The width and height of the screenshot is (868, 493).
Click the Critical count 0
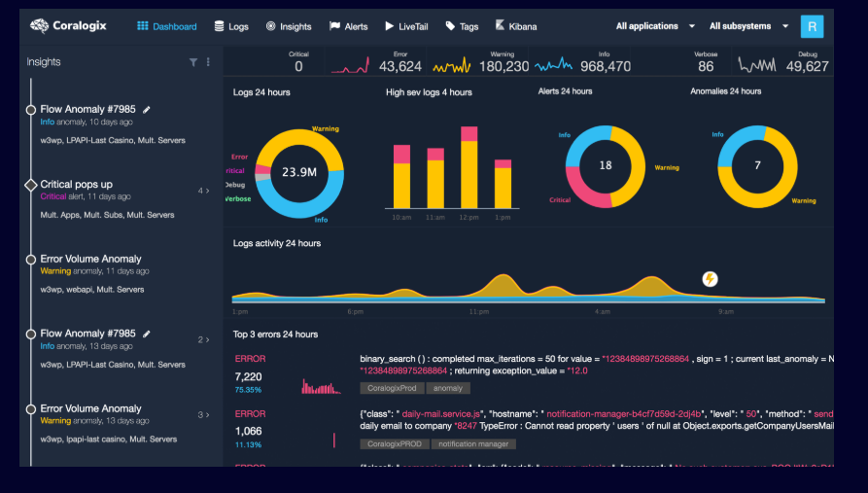click(x=298, y=66)
